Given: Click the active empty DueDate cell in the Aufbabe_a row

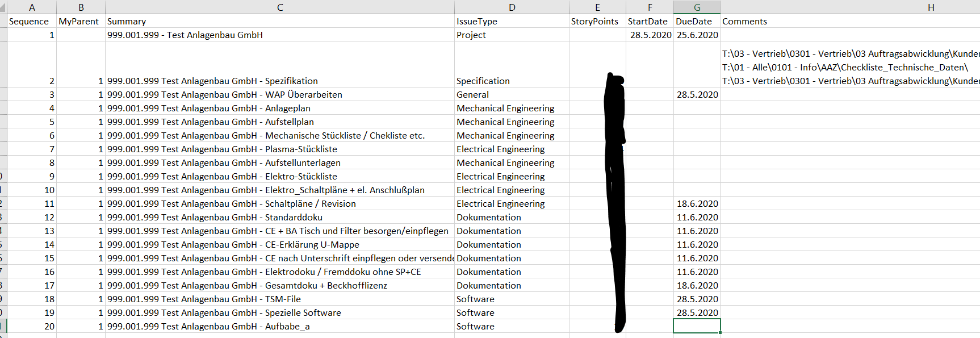Looking at the screenshot, I should tap(697, 326).
